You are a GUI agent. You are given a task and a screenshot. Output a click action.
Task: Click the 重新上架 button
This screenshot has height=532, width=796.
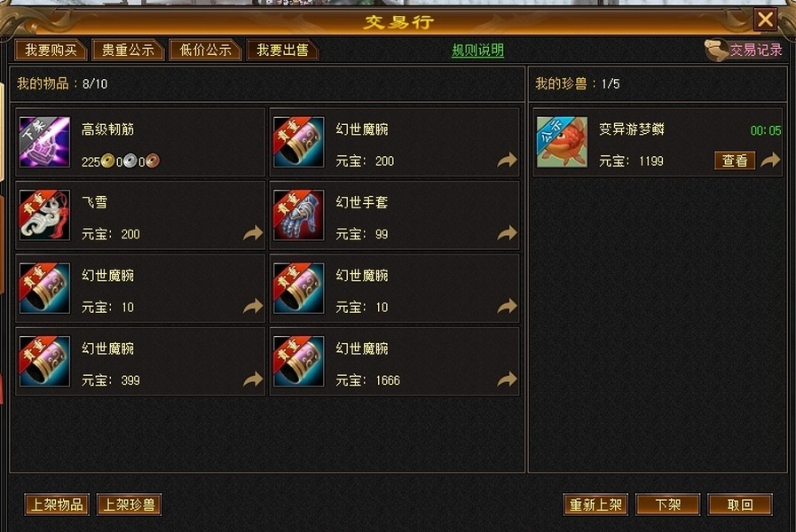pyautogui.click(x=595, y=505)
